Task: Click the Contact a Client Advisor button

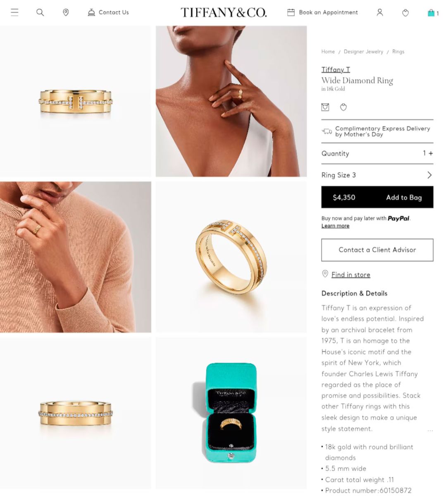Action: [377, 250]
